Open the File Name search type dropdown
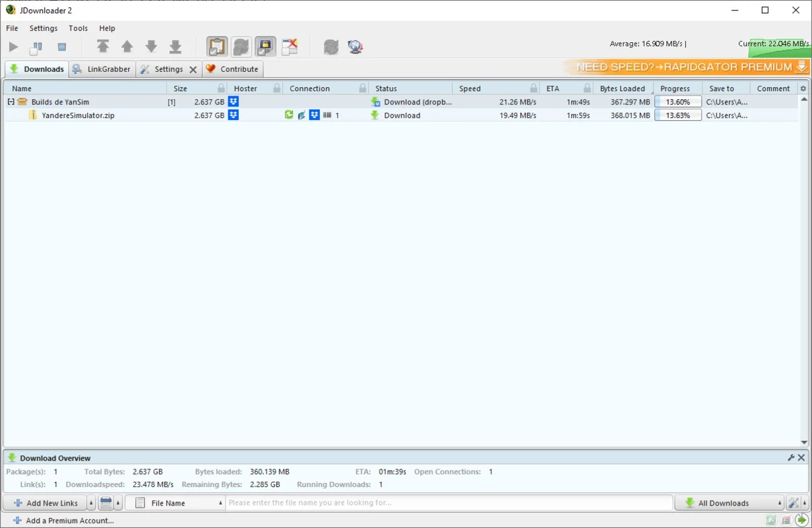The image size is (812, 528). tap(175, 503)
